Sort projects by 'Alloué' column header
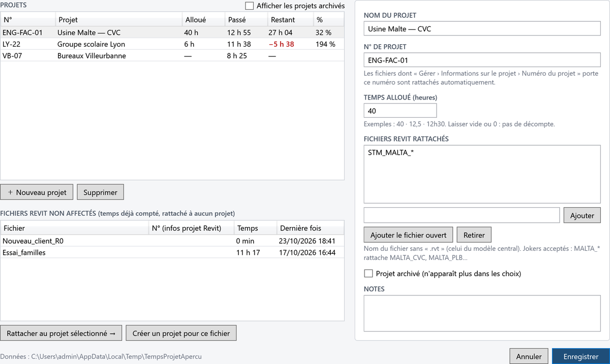This screenshot has height=364, width=610. pos(203,20)
